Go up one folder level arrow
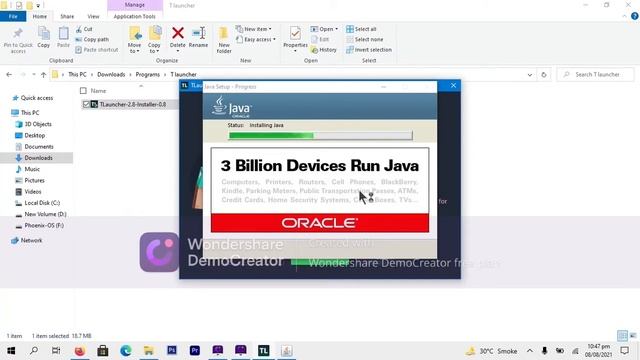640x360 pixels. pos(43,75)
